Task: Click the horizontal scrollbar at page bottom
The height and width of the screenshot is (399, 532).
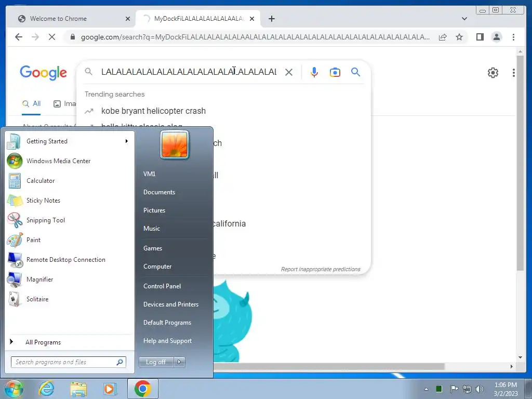Action: tap(328, 366)
